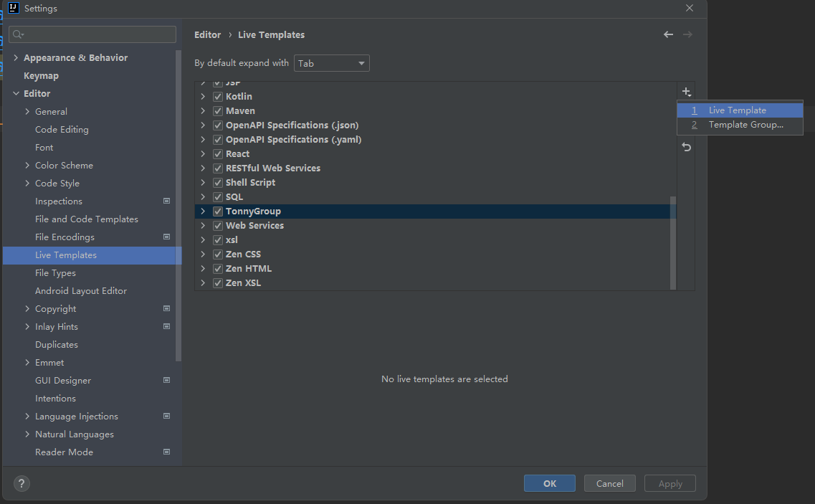The height and width of the screenshot is (504, 815).
Task: Collapse the Editor settings section
Action: coord(16,94)
